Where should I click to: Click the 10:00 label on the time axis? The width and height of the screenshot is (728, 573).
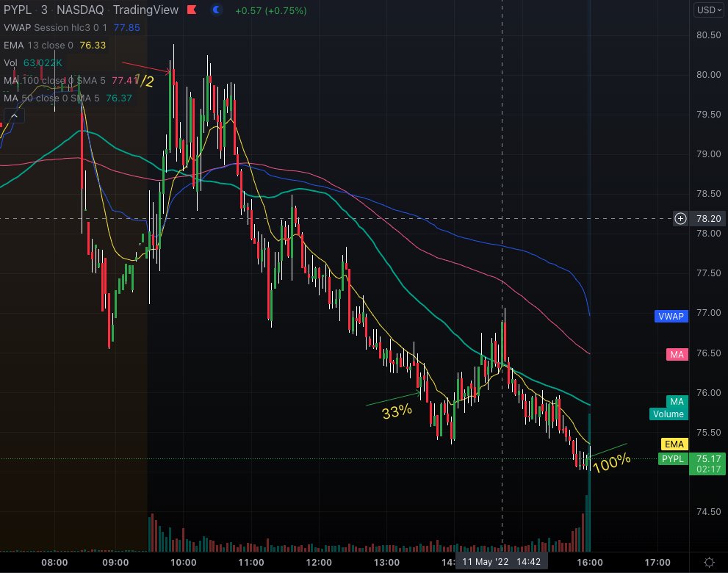pos(184,562)
